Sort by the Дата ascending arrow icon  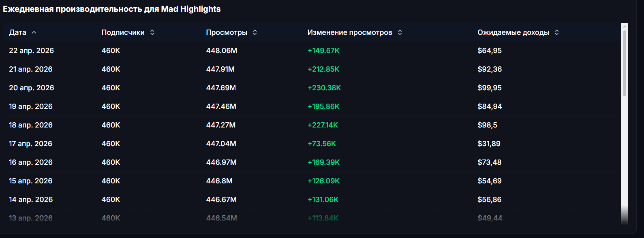click(x=34, y=32)
